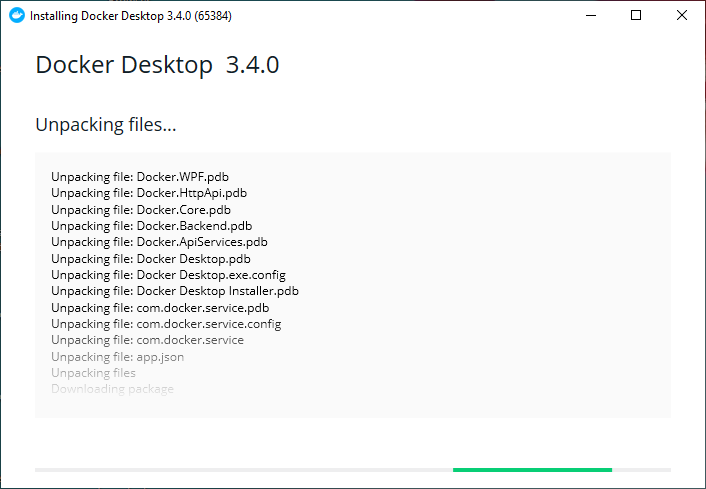Select the Docker Desktop Installer.pdb log line
Viewport: 706px width, 489px height.
(x=175, y=291)
